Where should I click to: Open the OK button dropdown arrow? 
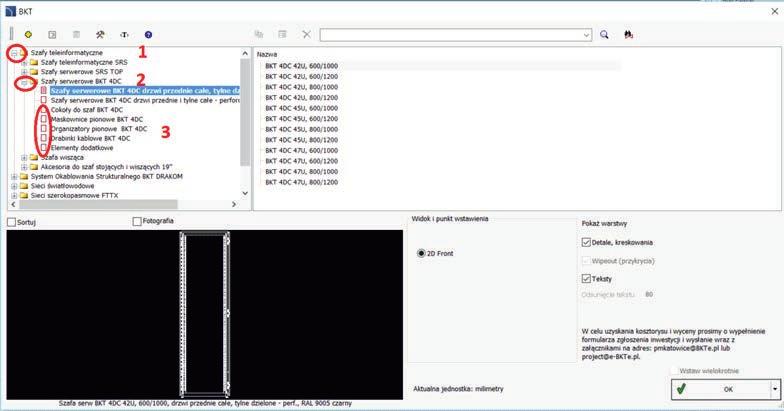pos(775,389)
